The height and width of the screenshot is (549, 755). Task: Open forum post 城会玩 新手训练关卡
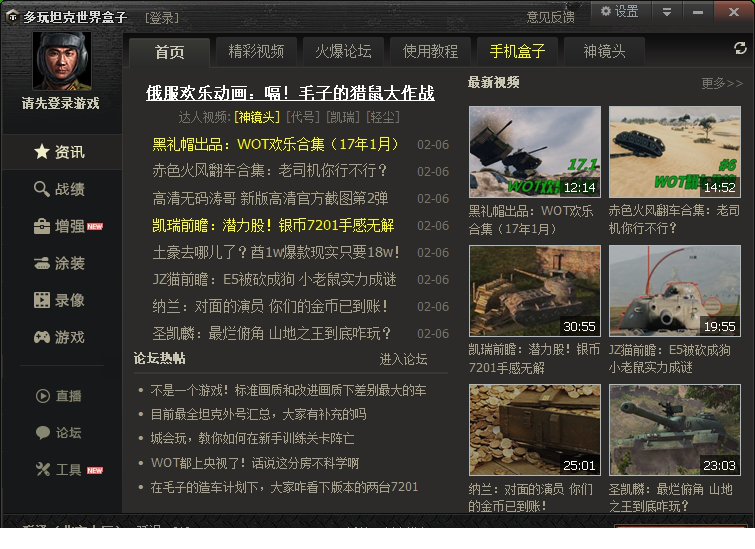(252, 438)
